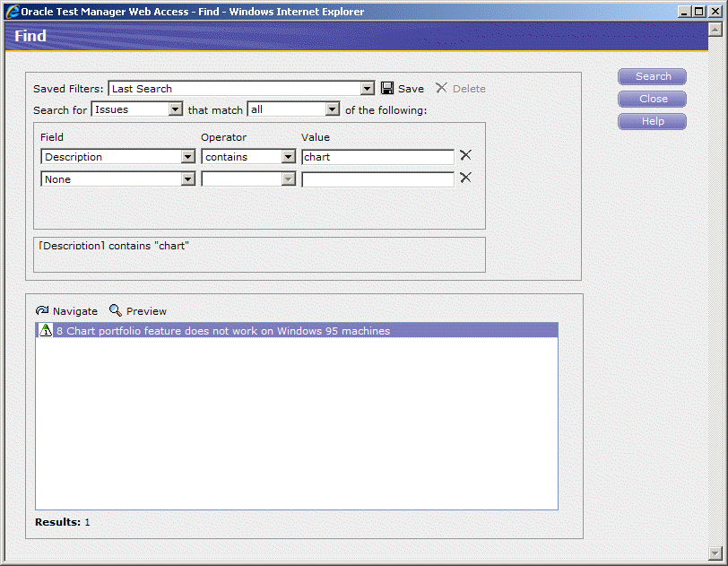This screenshot has height=566, width=728.
Task: Click the Close button
Action: (x=653, y=99)
